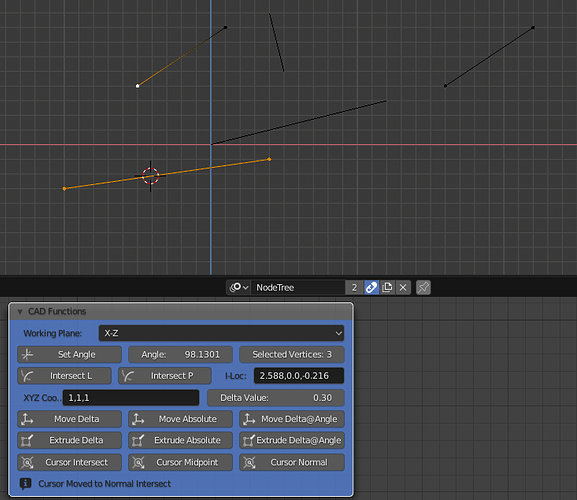Click Move Absolute icon button
The width and height of the screenshot is (577, 500).
[180, 419]
